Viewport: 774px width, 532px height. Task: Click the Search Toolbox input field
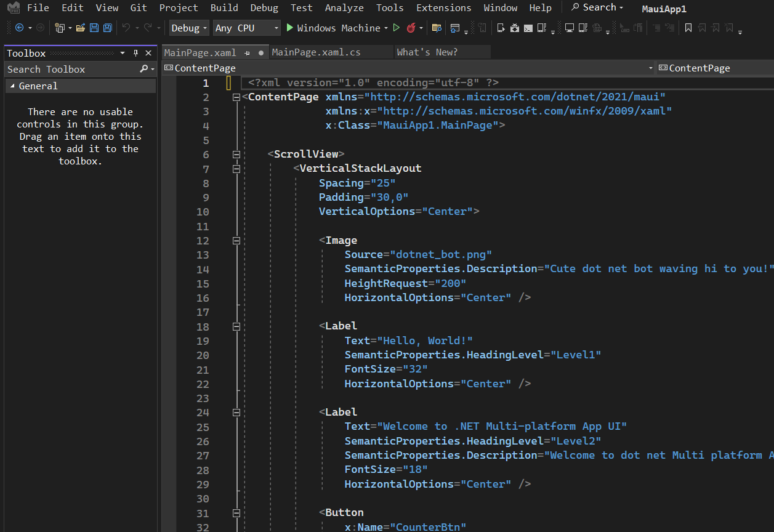73,69
